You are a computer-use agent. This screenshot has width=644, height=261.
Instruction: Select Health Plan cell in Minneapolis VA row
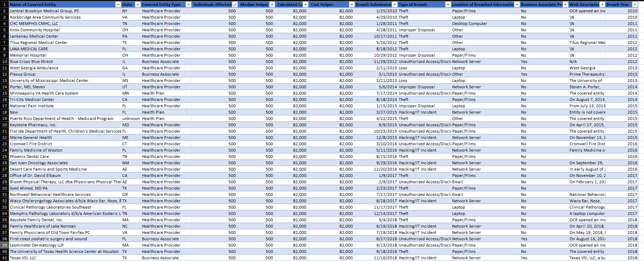pyautogui.click(x=166, y=93)
